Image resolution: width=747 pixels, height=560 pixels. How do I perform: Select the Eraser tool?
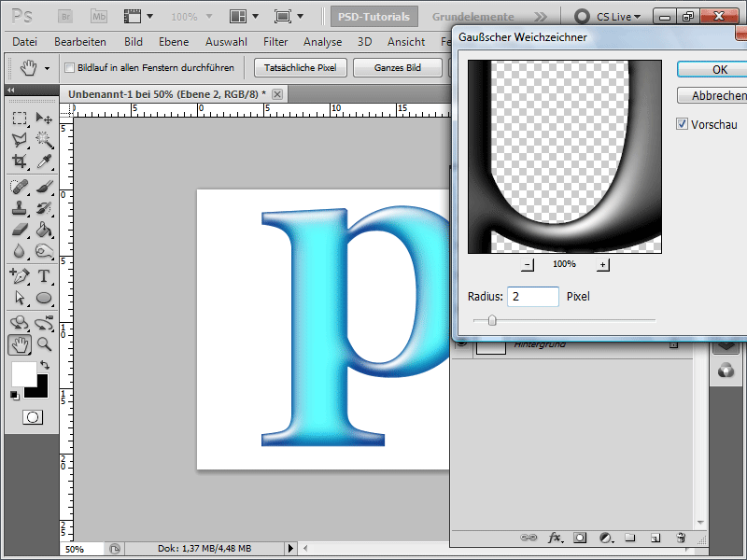coord(20,230)
